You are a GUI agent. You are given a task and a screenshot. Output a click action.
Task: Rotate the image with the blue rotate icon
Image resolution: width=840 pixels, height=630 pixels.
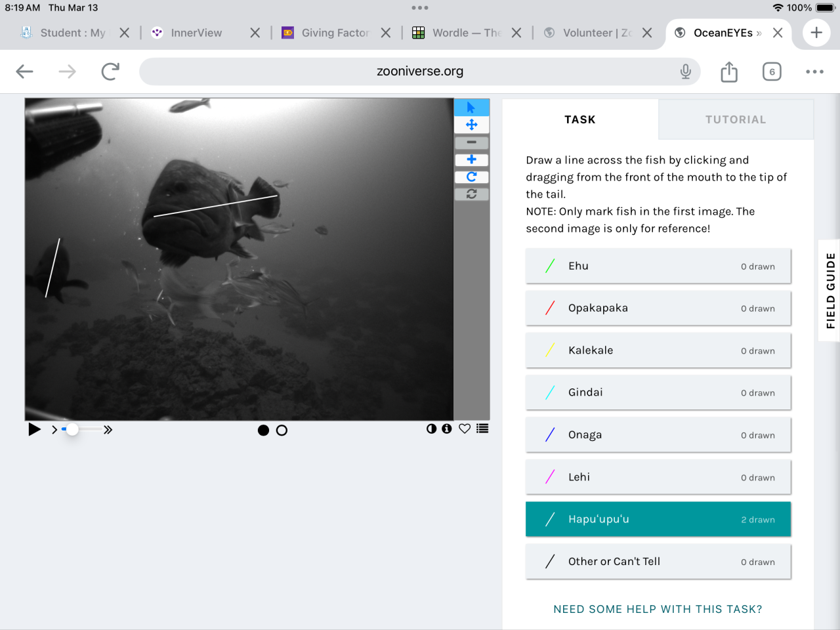click(471, 177)
